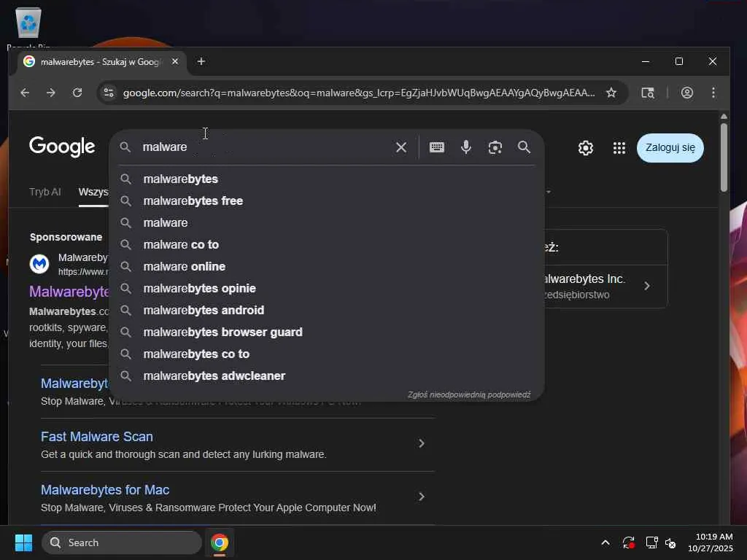
Task: Clear the search box text
Action: click(401, 147)
